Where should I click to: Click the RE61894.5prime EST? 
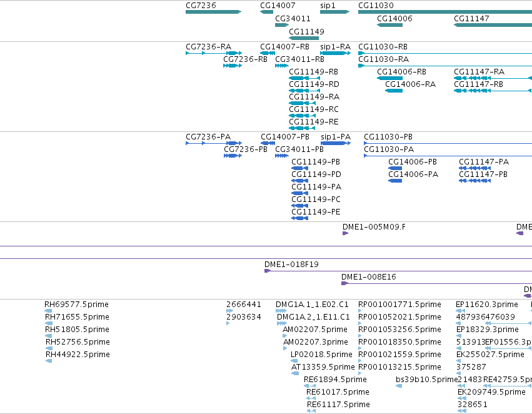309,386
